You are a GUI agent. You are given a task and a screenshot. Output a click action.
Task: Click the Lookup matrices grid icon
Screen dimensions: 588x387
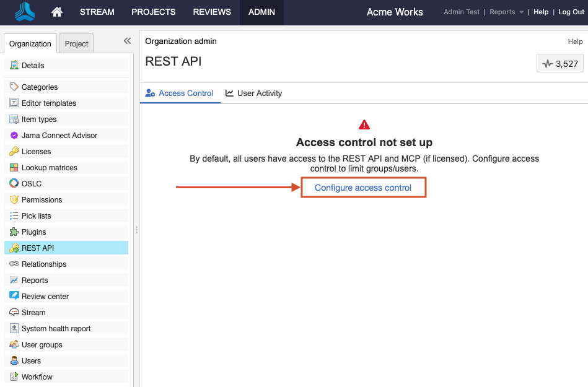pyautogui.click(x=14, y=167)
